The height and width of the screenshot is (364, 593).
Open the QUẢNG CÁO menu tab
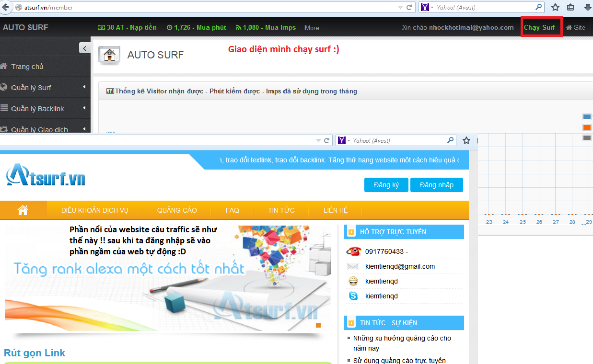(x=177, y=210)
